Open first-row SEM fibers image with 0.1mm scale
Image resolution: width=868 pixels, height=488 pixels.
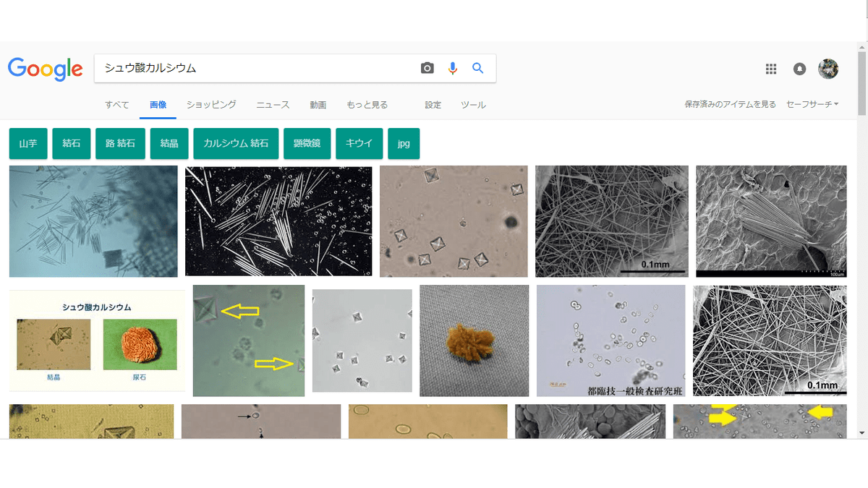coord(612,221)
